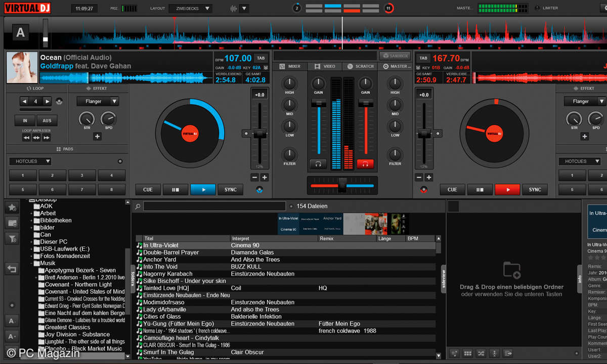This screenshot has width=607, height=364.
Task: Add an effect slot on right deck
Action: [585, 136]
